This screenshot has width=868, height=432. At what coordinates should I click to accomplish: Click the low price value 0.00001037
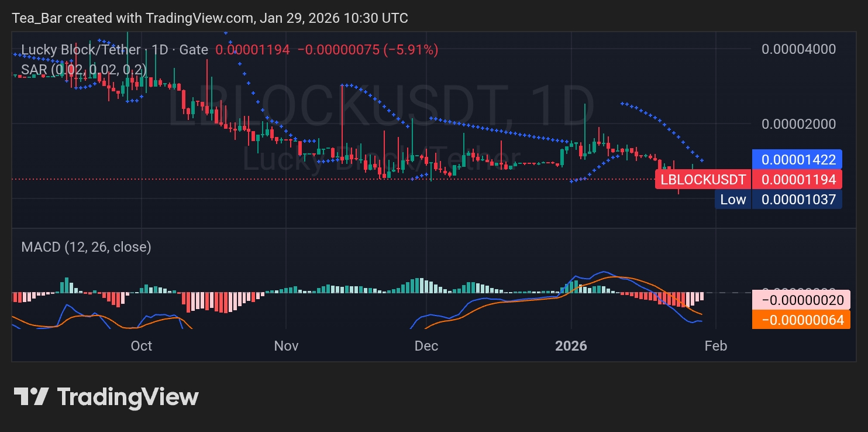point(797,200)
